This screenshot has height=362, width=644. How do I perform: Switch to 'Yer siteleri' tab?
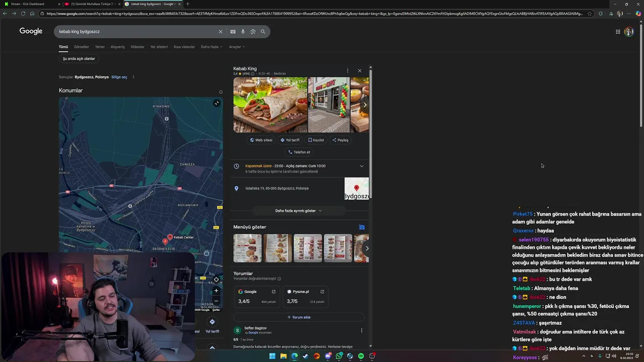coord(159,47)
